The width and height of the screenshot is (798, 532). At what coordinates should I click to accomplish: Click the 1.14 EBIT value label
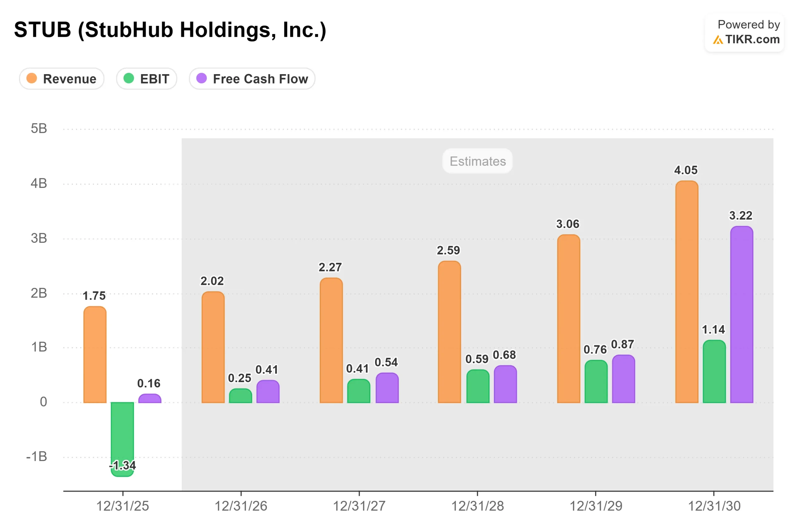click(714, 329)
